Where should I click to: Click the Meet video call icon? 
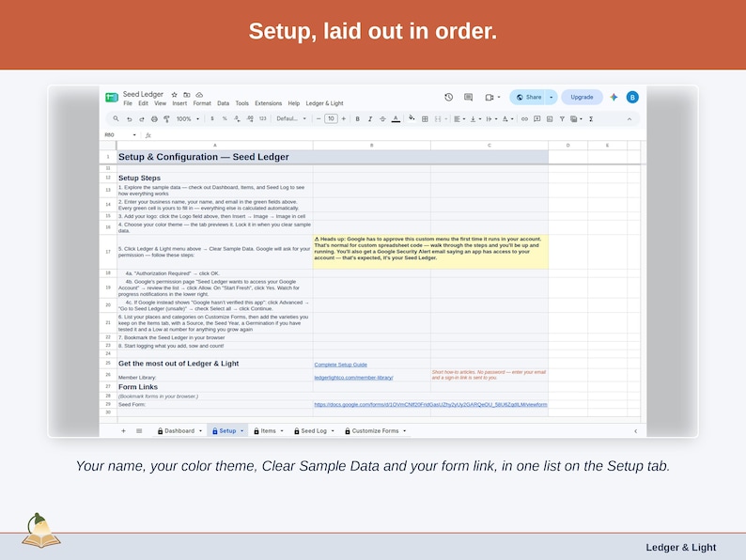point(490,97)
